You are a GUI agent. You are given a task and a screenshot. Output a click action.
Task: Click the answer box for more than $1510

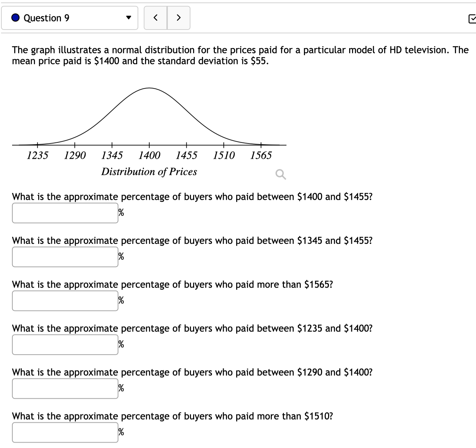[65, 432]
